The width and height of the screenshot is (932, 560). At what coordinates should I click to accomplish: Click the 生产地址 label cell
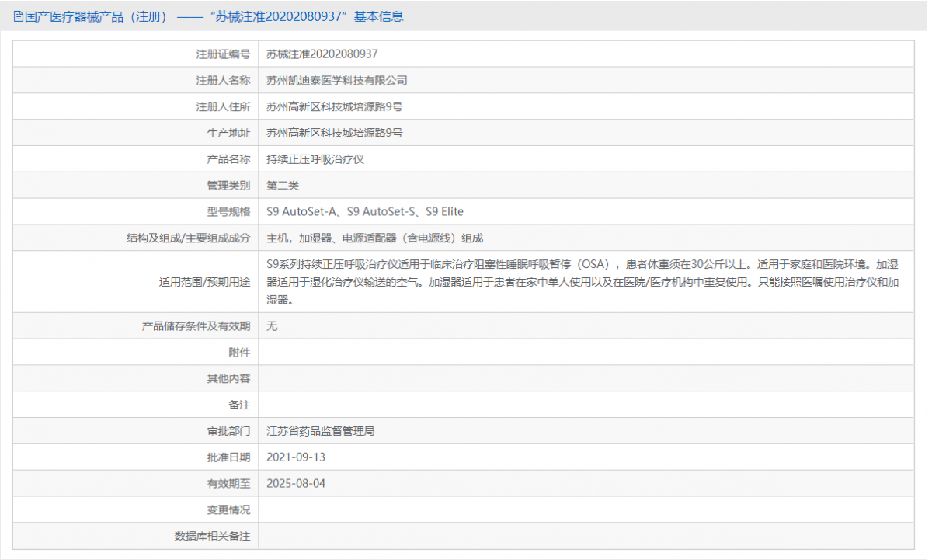136,134
